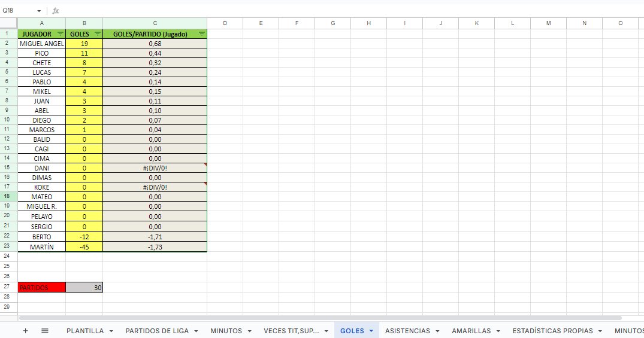Screen dimensions: 644x338
Task: Select column B header
Action: (x=84, y=23)
